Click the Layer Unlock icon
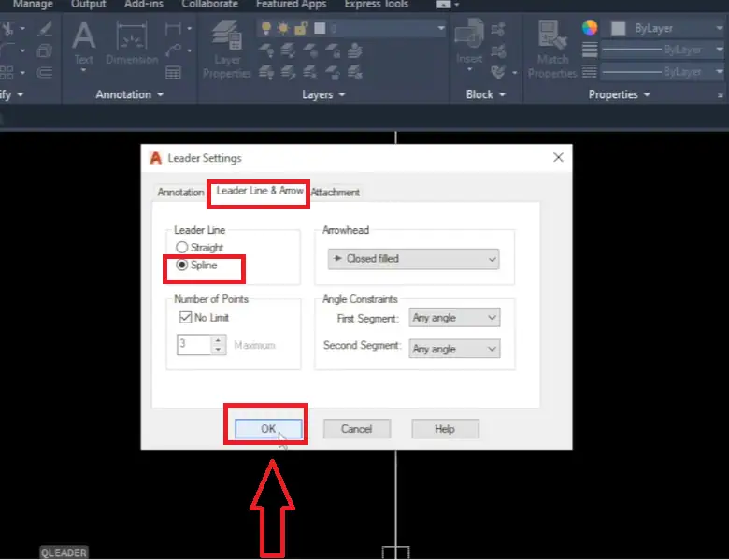Viewport: 729px width, 560px height. tap(333, 72)
